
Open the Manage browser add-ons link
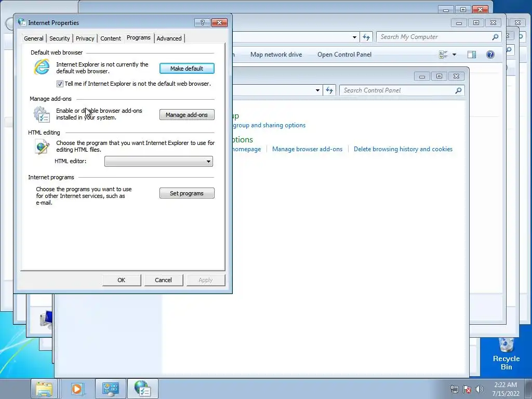[308, 149]
